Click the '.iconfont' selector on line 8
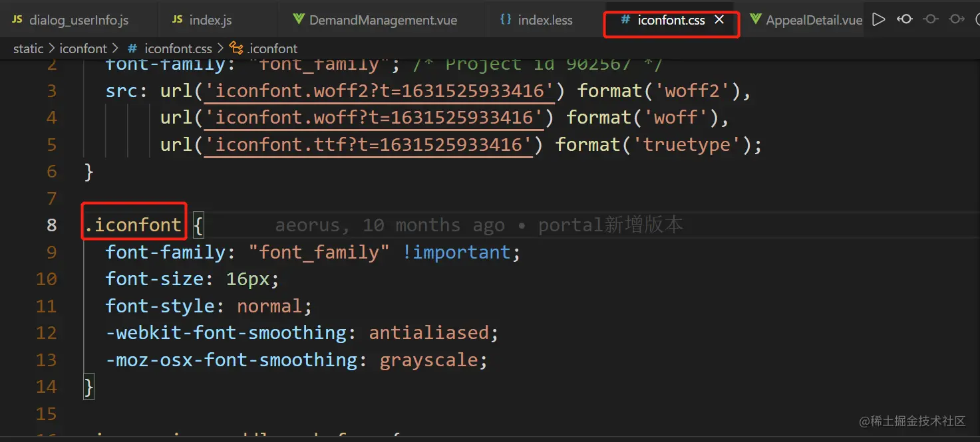This screenshot has width=980, height=442. (133, 225)
